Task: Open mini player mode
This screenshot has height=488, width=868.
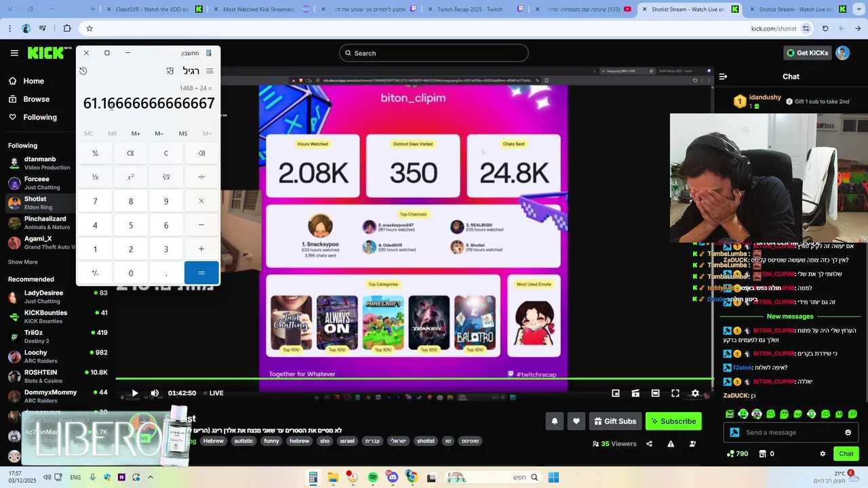Action: (x=616, y=393)
